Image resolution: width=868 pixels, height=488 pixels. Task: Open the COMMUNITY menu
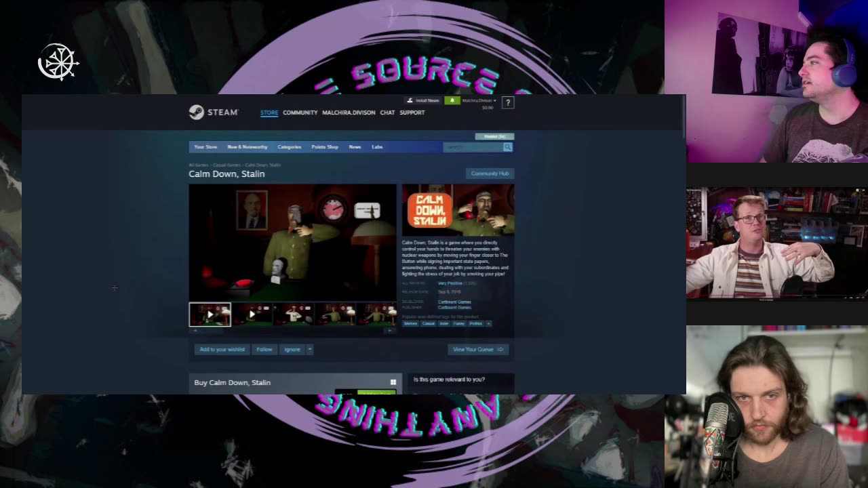tap(300, 113)
